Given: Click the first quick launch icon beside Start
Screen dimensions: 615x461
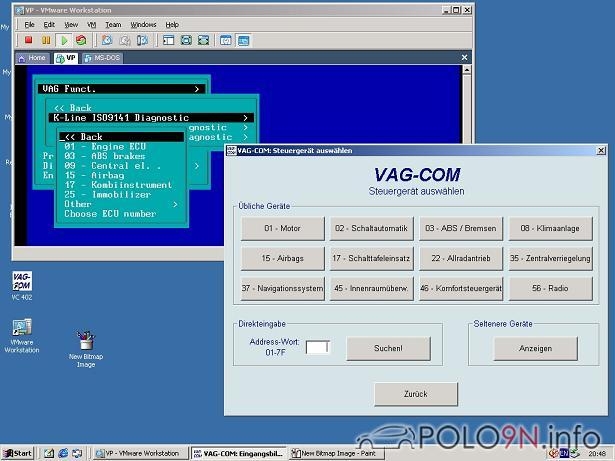Looking at the screenshot, I should click(49, 453).
